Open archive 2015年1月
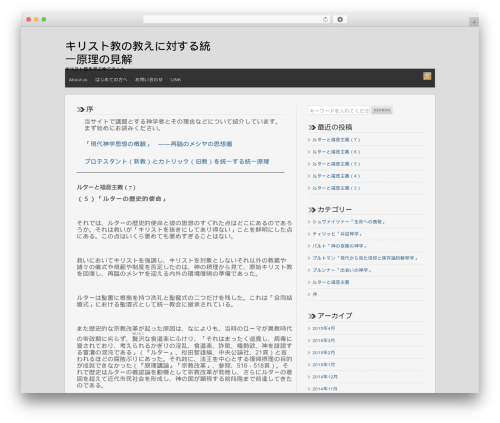500x423 pixels. [323, 365]
